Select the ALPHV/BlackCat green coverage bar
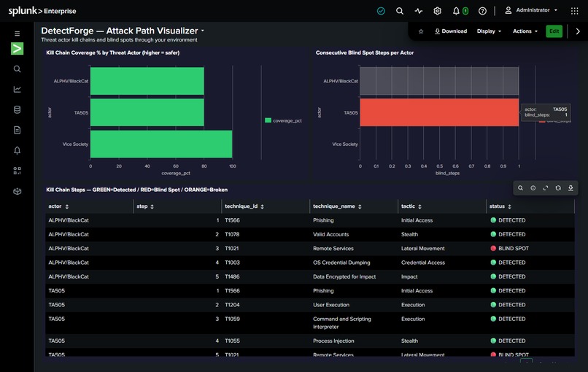 tap(147, 81)
